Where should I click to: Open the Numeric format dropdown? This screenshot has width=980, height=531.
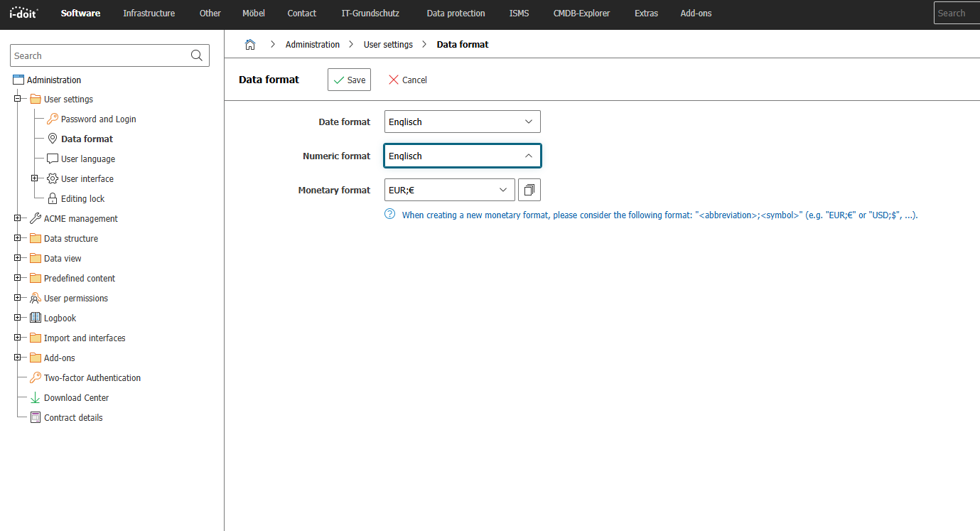point(463,156)
